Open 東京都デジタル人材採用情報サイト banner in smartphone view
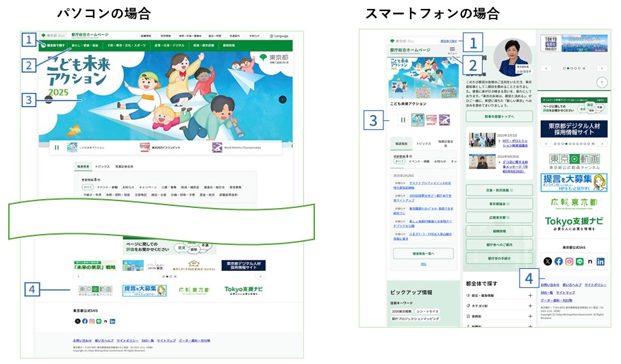The image size is (621, 364). click(x=574, y=129)
